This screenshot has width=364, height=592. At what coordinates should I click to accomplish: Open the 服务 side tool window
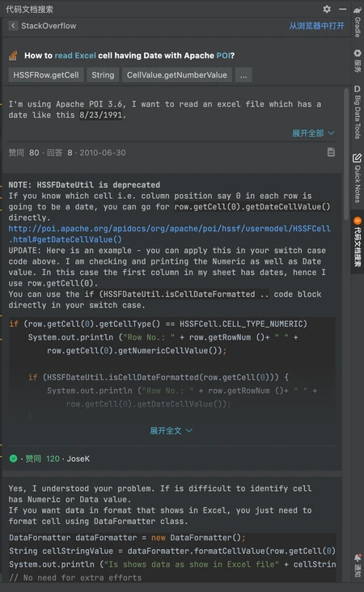pos(358,61)
